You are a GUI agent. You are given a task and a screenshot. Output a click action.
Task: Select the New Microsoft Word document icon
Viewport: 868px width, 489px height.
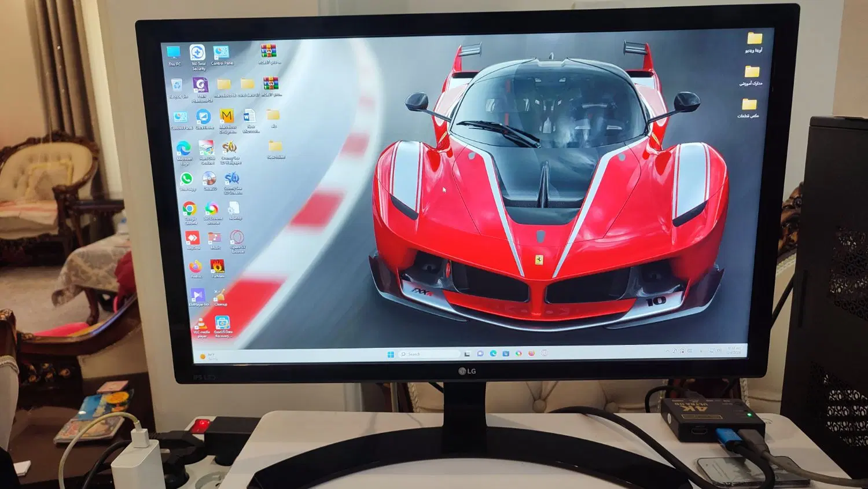(251, 121)
